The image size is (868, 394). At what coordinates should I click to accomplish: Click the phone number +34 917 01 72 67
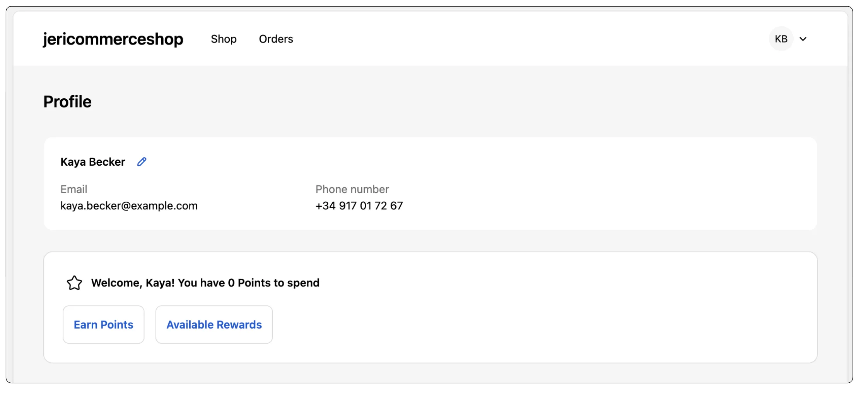pyautogui.click(x=359, y=206)
